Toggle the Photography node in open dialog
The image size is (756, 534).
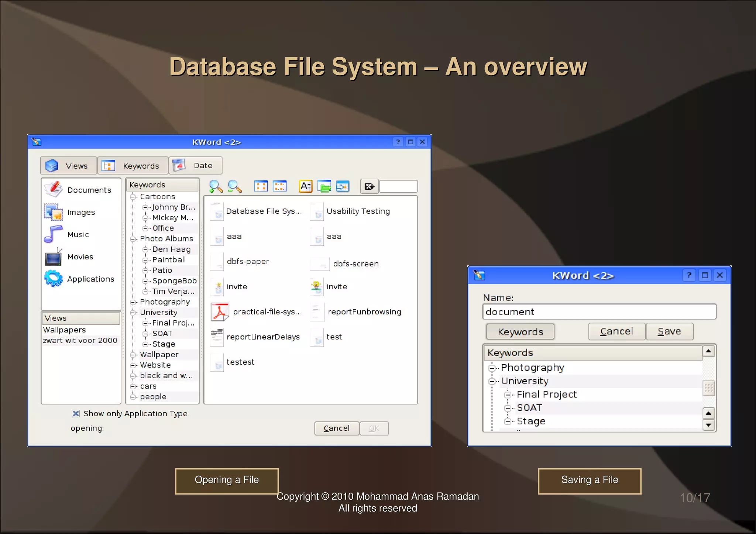coord(133,302)
